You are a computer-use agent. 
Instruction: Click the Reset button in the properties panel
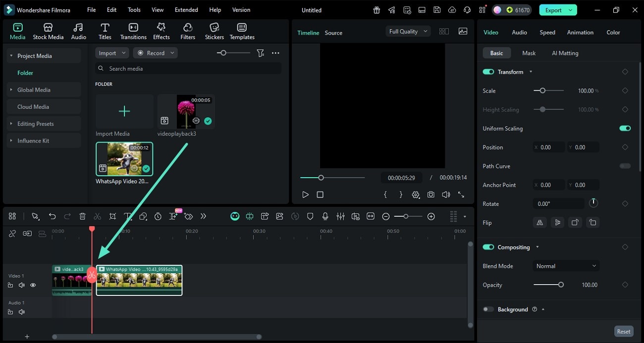coord(623,331)
